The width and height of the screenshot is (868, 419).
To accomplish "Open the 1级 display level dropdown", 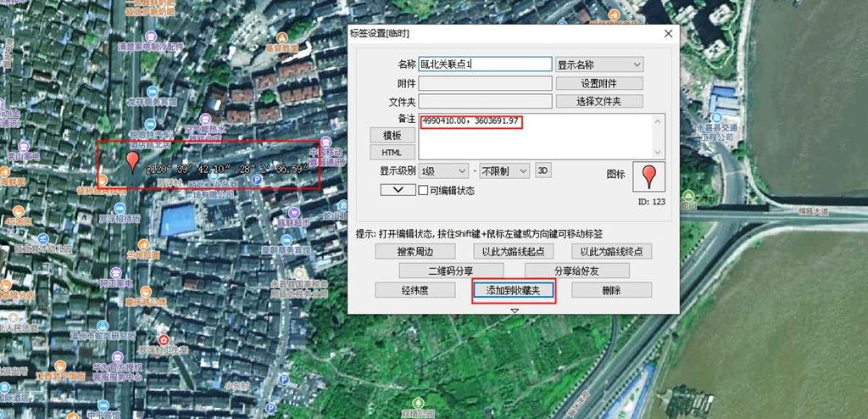I will [443, 171].
